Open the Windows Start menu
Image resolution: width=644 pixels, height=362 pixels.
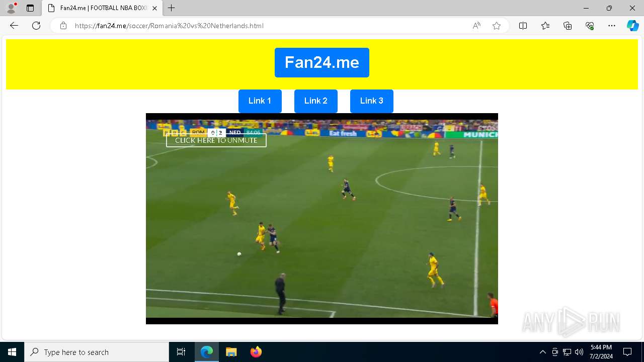tap(12, 352)
